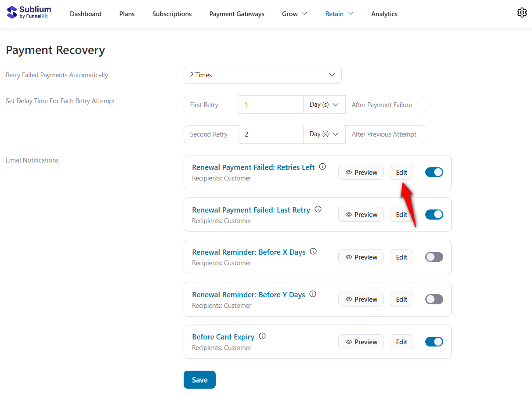Click the Save button
This screenshot has height=397, width=532.
point(199,379)
